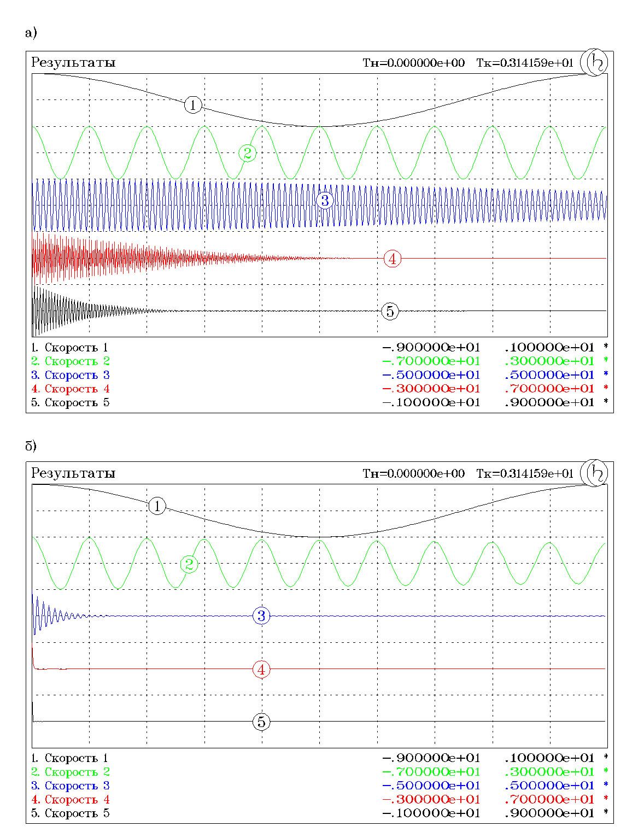
Task: Select green circled marker 2 on lower plot
Action: 189,564
